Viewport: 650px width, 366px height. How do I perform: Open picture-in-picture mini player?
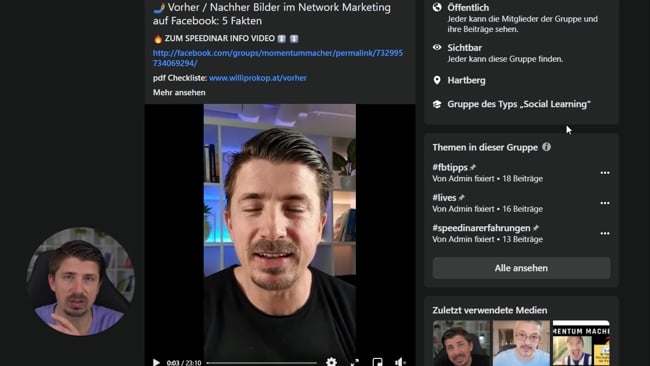[x=378, y=362]
